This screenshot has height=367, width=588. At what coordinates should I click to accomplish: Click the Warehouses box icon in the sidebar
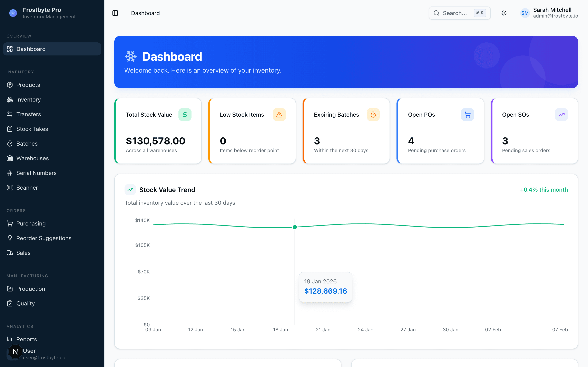point(10,158)
